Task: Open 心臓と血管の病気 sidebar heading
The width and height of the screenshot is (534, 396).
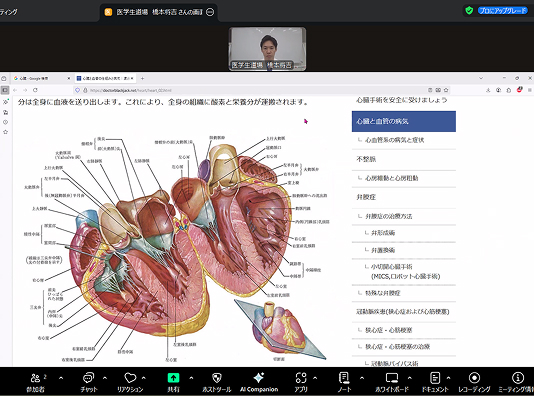Action: click(404, 121)
